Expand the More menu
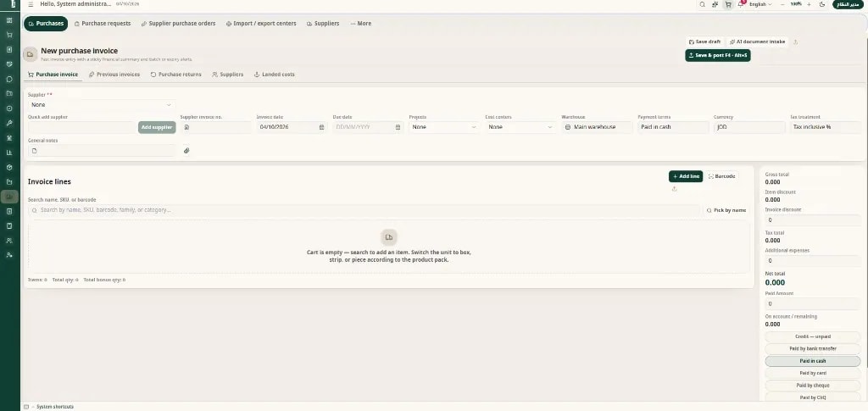The height and width of the screenshot is (411, 868). 361,24
